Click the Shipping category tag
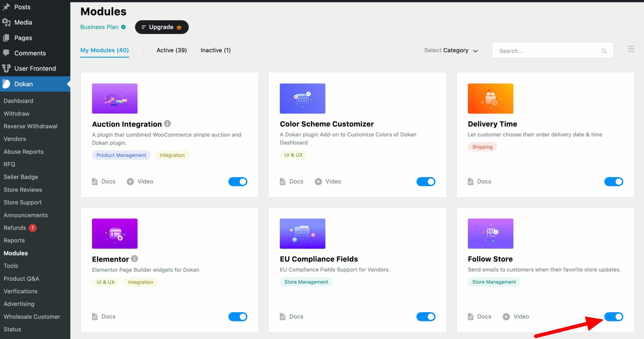Image resolution: width=644 pixels, height=339 pixels. [x=482, y=147]
